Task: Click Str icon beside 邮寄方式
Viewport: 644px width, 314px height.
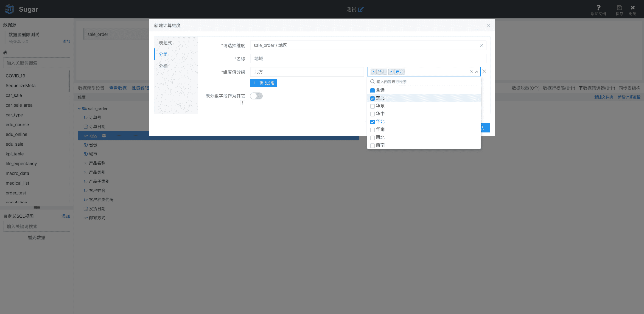Action: pos(86,218)
